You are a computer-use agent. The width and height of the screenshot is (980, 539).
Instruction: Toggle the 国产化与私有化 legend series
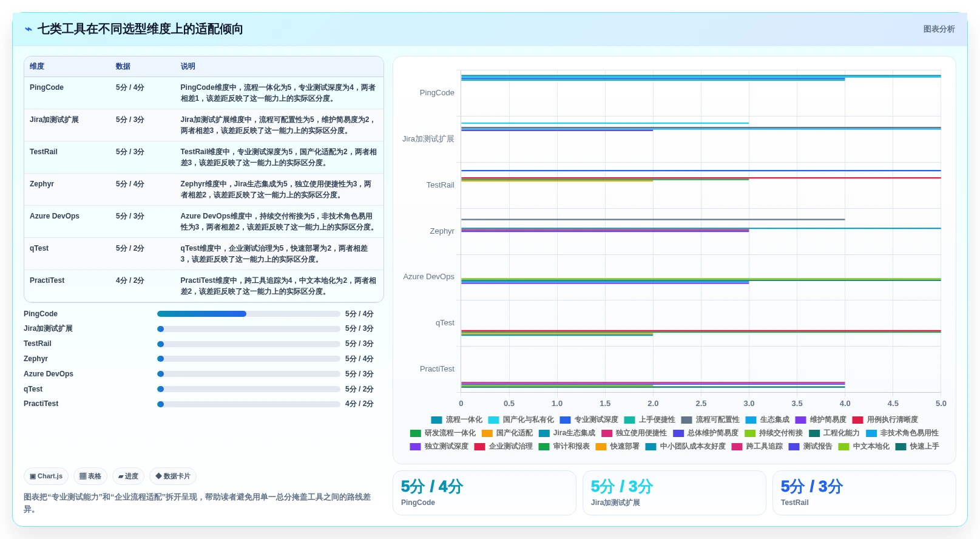point(521,419)
